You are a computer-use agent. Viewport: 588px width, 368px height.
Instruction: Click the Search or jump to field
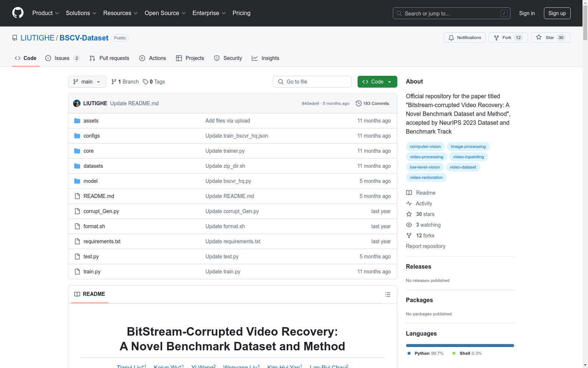click(452, 13)
